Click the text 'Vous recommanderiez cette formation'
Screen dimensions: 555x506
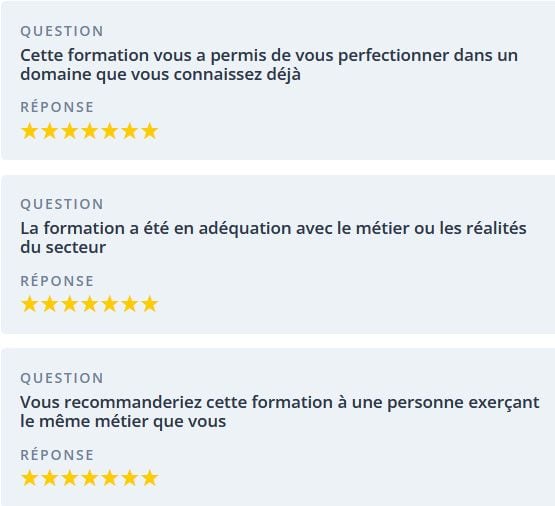pyautogui.click(x=176, y=402)
